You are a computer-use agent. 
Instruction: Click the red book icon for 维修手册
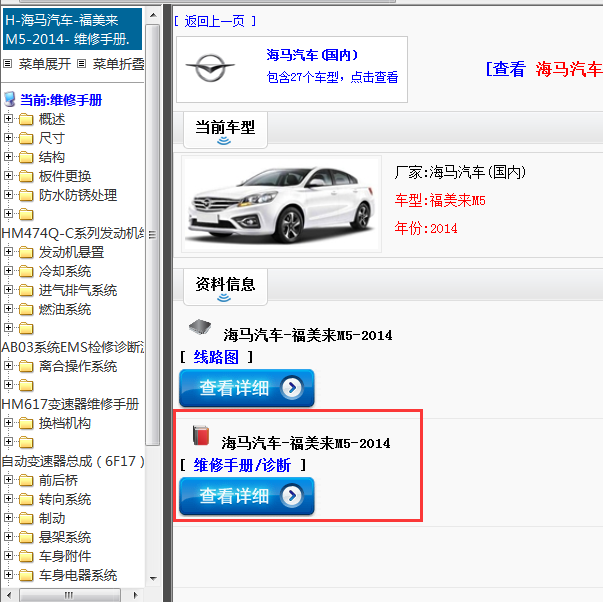pyautogui.click(x=201, y=435)
